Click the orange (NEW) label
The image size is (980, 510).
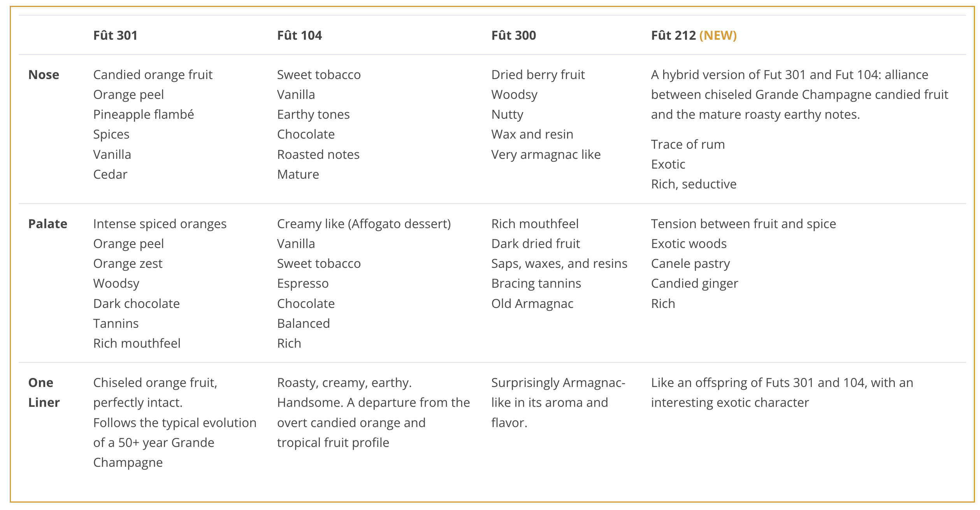pyautogui.click(x=718, y=35)
